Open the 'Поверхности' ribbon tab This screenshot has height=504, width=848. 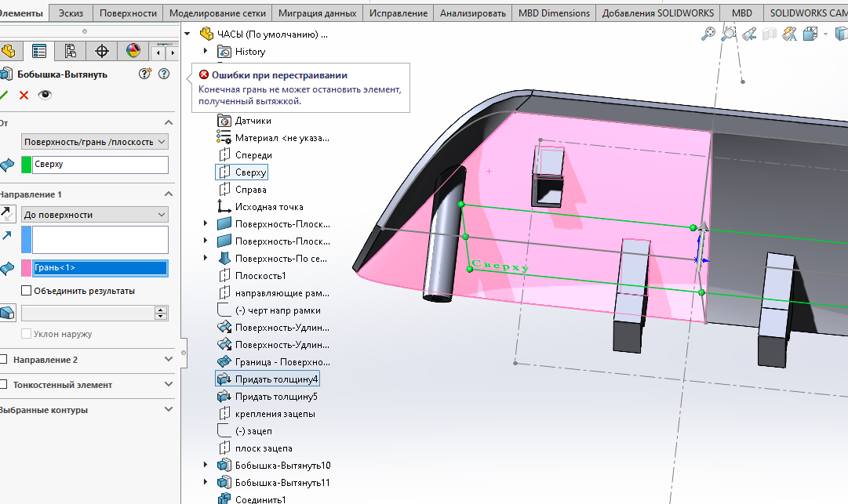[129, 13]
